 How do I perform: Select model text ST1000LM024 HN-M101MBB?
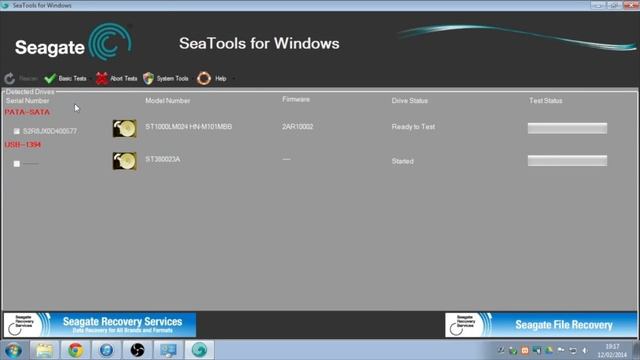(189, 127)
